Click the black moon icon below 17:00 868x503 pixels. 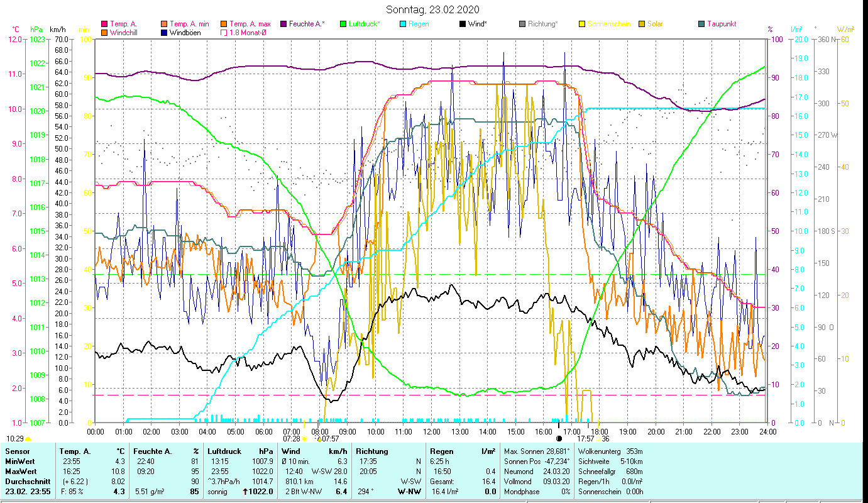(559, 438)
